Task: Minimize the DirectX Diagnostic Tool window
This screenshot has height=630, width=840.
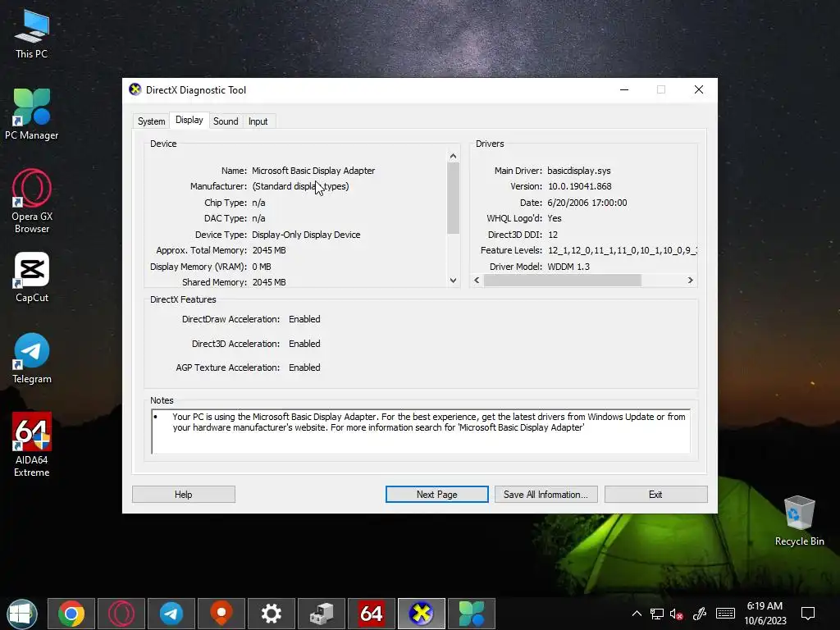Action: (x=624, y=89)
